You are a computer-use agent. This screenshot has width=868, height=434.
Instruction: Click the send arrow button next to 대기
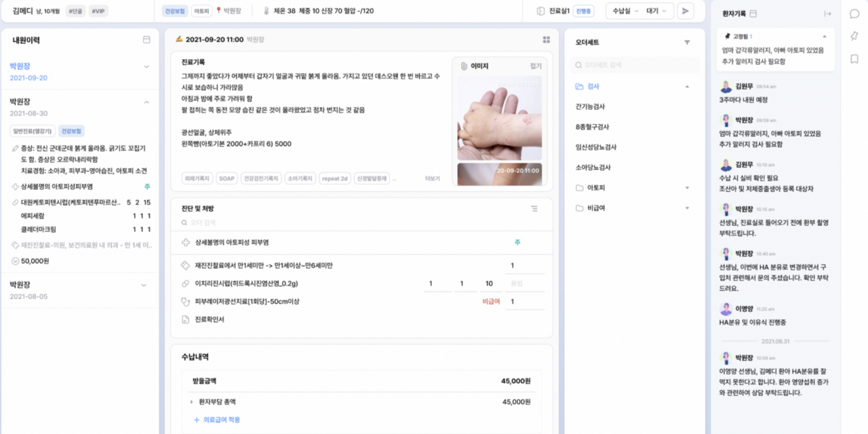pyautogui.click(x=686, y=11)
